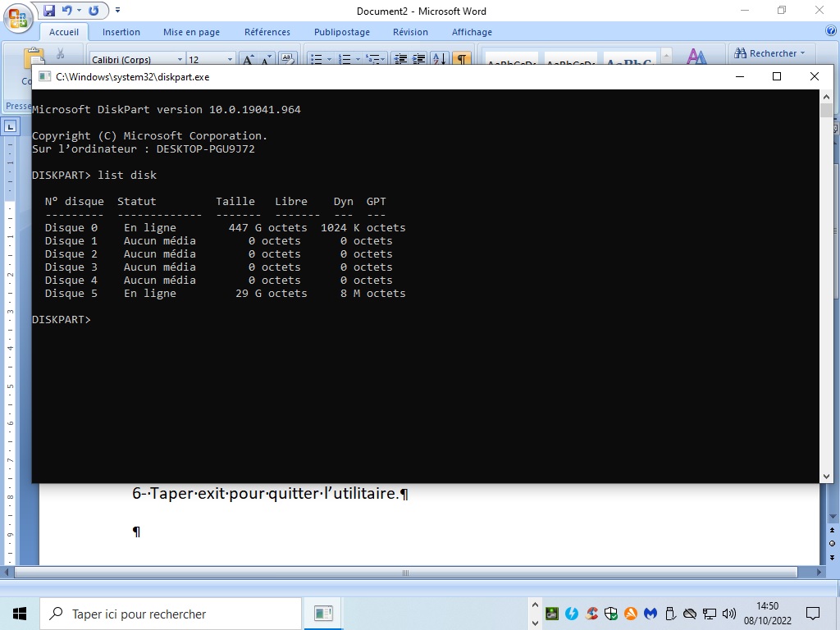The height and width of the screenshot is (630, 840).
Task: Click the Malwarebytes tray icon
Action: [651, 614]
